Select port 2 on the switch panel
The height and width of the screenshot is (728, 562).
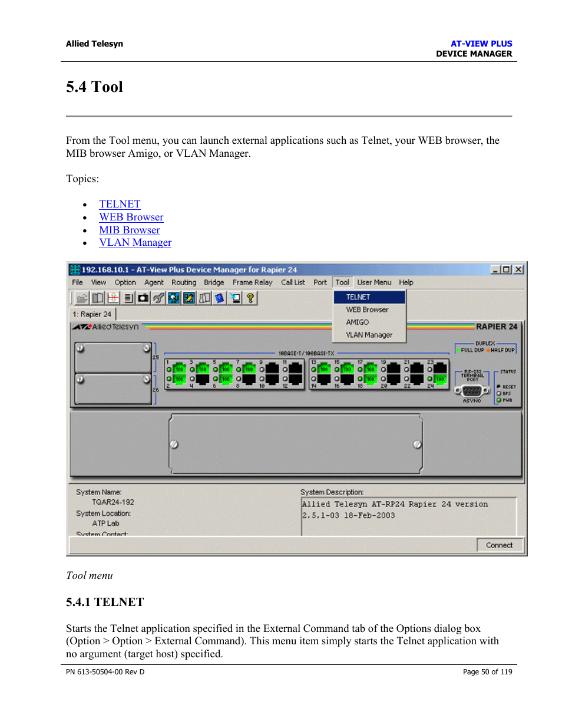(180, 379)
